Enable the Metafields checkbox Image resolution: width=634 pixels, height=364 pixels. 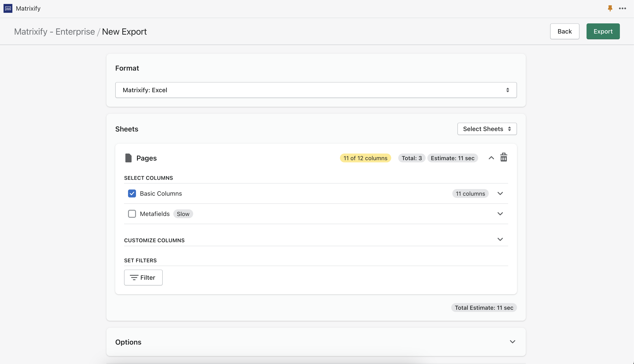click(x=132, y=214)
